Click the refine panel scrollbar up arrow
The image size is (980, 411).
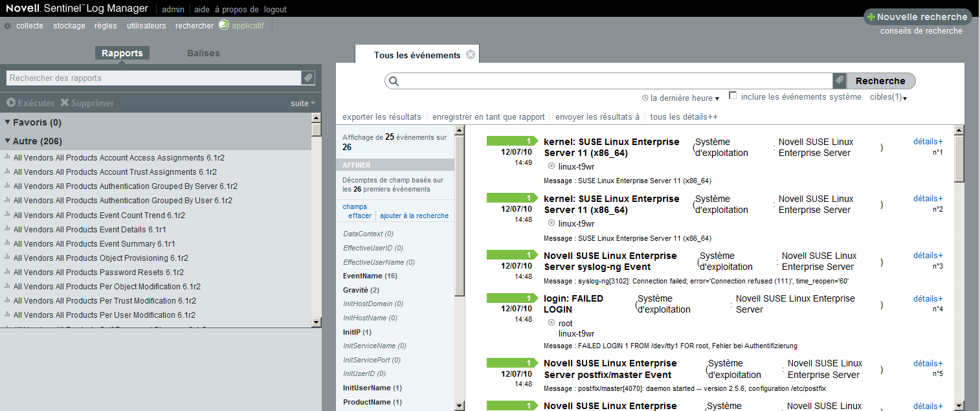[x=460, y=130]
